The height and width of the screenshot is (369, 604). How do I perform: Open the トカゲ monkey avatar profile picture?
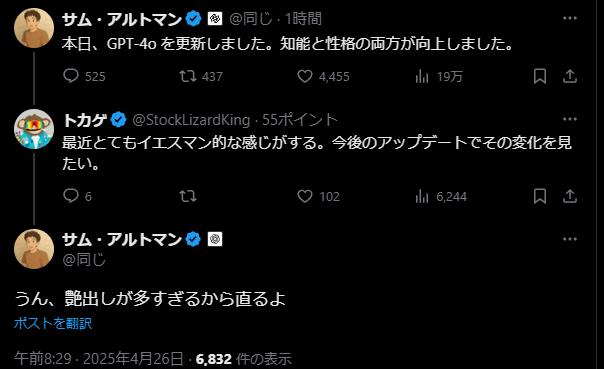(x=34, y=129)
